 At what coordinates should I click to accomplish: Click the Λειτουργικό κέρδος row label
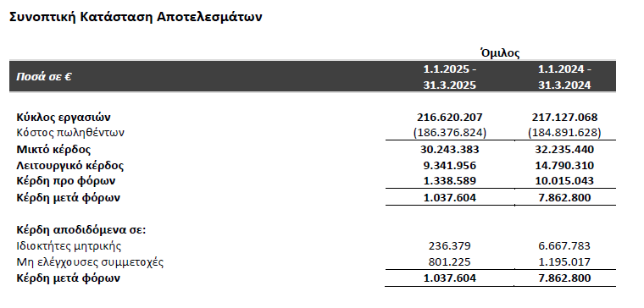(69, 166)
